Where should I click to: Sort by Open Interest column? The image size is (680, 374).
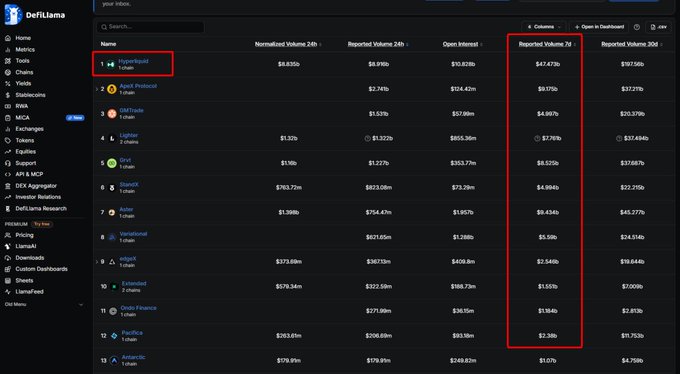click(x=462, y=44)
